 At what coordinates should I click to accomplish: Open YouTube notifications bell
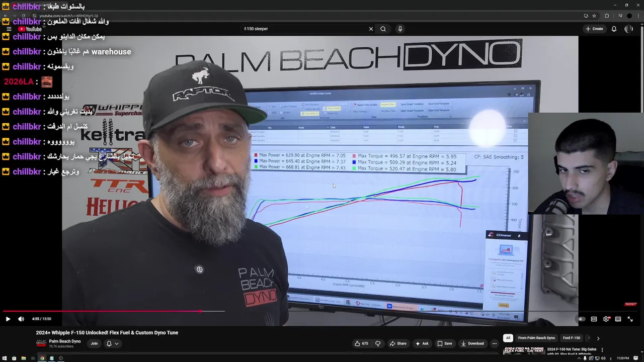614,29
